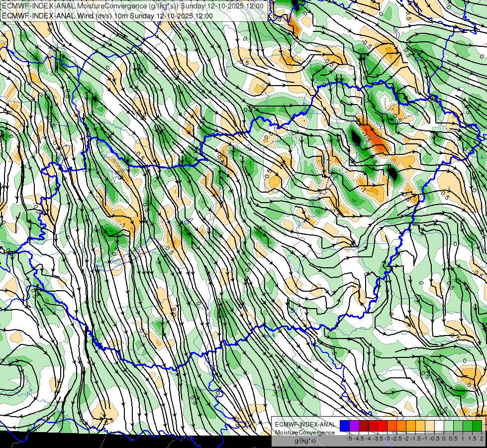The image size is (487, 448).
Task: Pick the lightest green swatch between 0 and 0.5
Action: click(449, 426)
